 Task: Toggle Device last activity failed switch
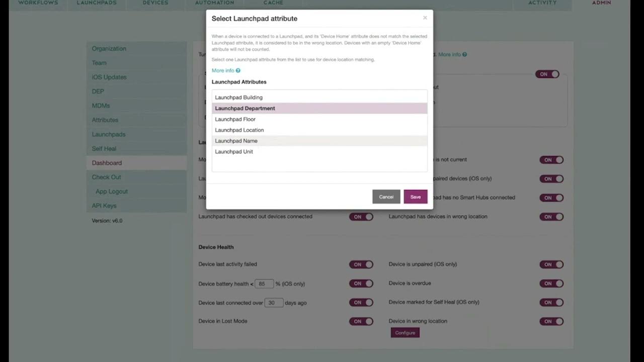[361, 264]
